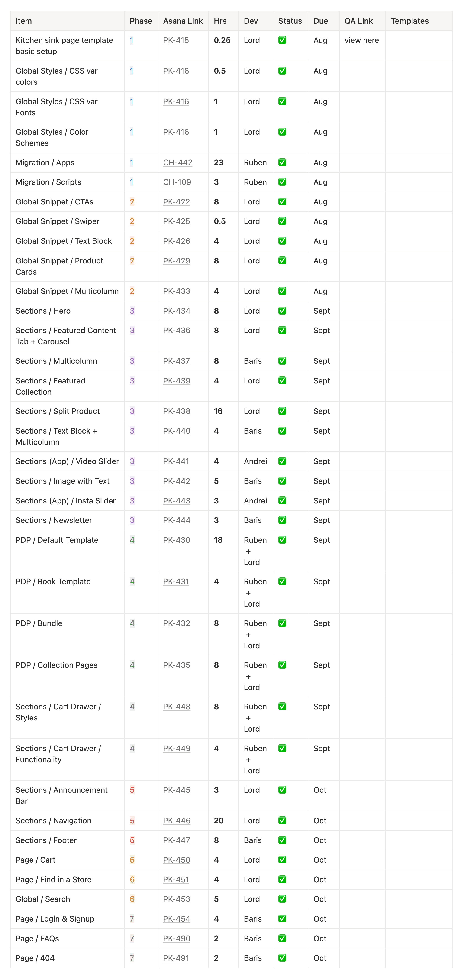The width and height of the screenshot is (464, 980).
Task: Toggle the status check for PDP / Book Template
Action: tap(282, 581)
